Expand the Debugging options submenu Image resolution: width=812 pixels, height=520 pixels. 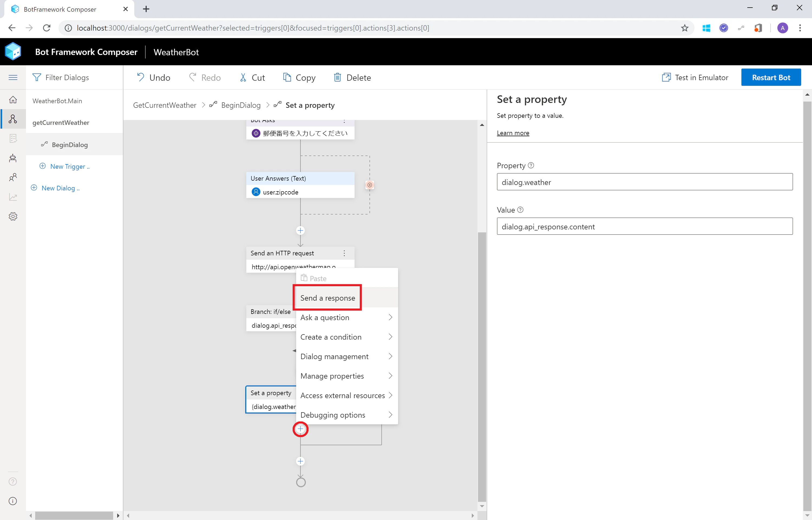point(347,415)
